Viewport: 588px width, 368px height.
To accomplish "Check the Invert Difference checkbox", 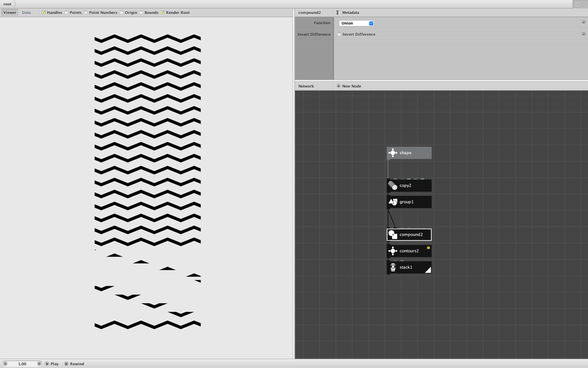I will coord(339,34).
